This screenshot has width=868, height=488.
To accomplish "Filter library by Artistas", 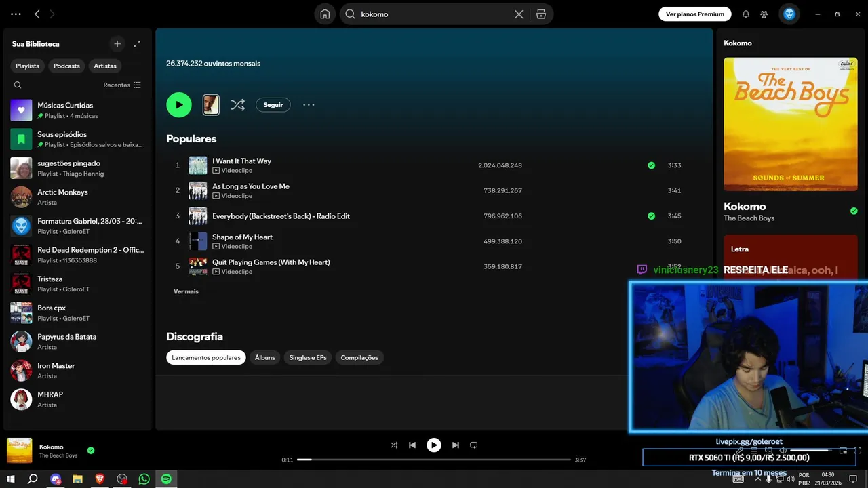I will click(105, 66).
